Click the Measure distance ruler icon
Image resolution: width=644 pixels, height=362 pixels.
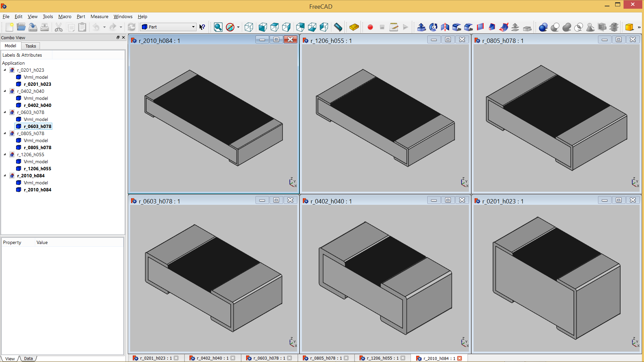[338, 27]
